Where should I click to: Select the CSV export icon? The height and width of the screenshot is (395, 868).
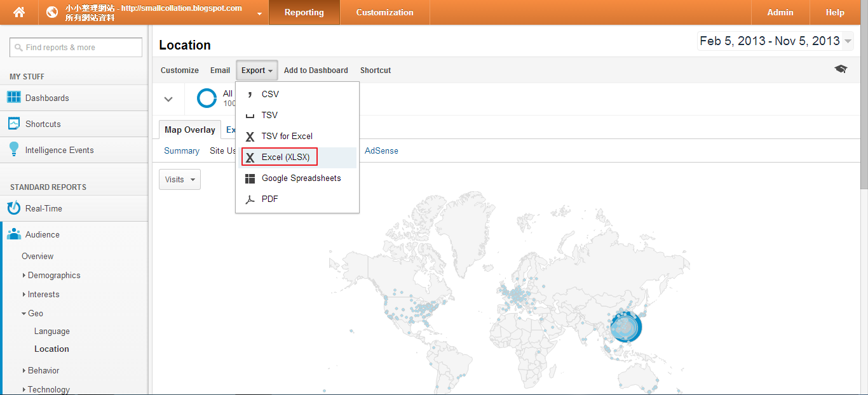point(250,94)
